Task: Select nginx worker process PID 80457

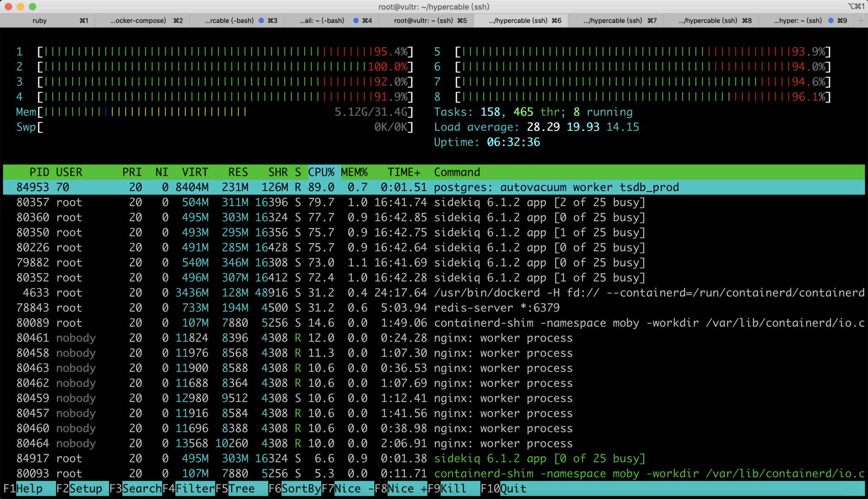Action: click(x=434, y=413)
